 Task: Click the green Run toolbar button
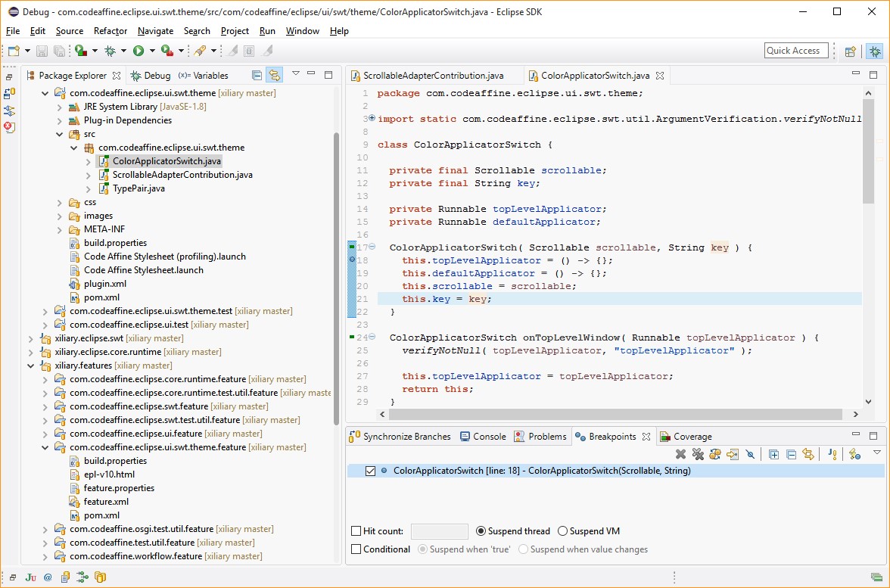point(138,51)
